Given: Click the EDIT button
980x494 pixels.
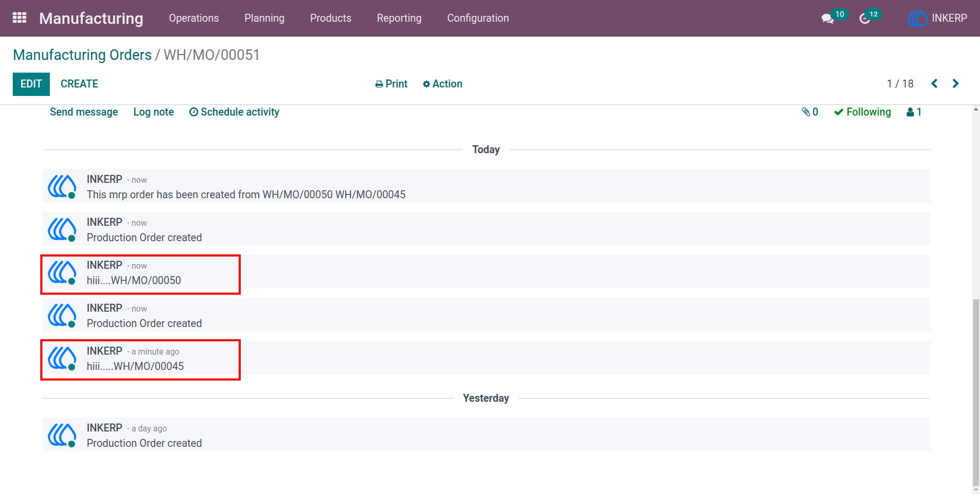Looking at the screenshot, I should (31, 84).
